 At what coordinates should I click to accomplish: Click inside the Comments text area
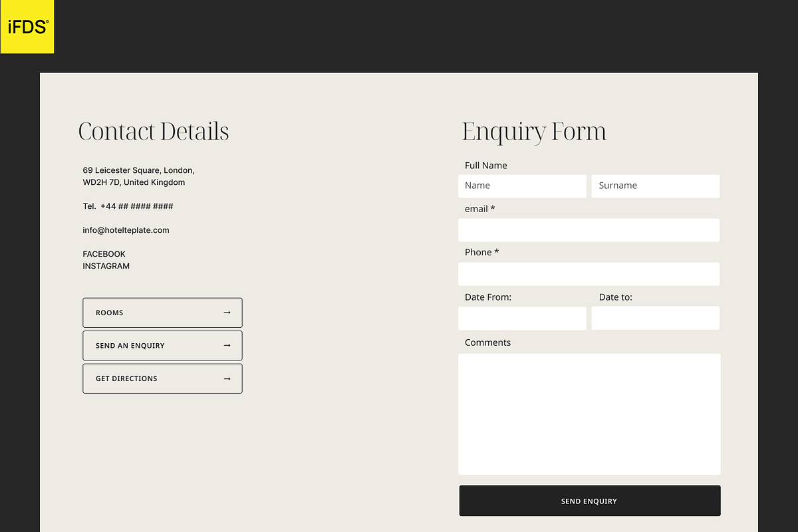coord(589,414)
